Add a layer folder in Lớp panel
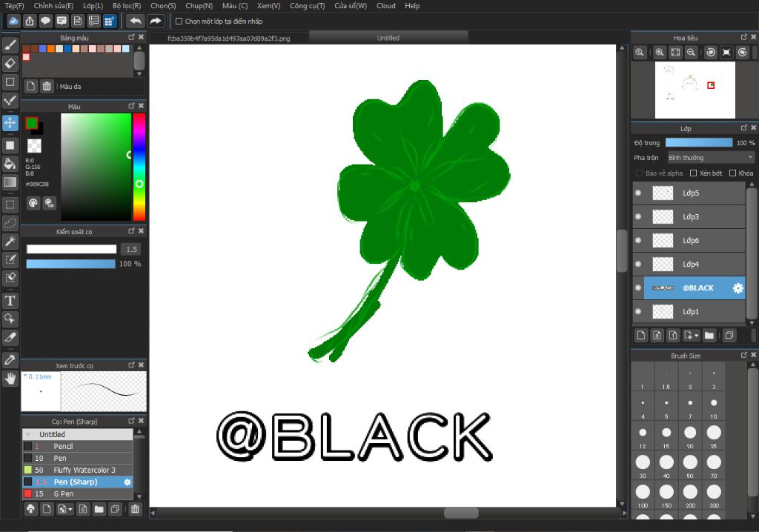Screen dimensions: 759x532 (709, 335)
